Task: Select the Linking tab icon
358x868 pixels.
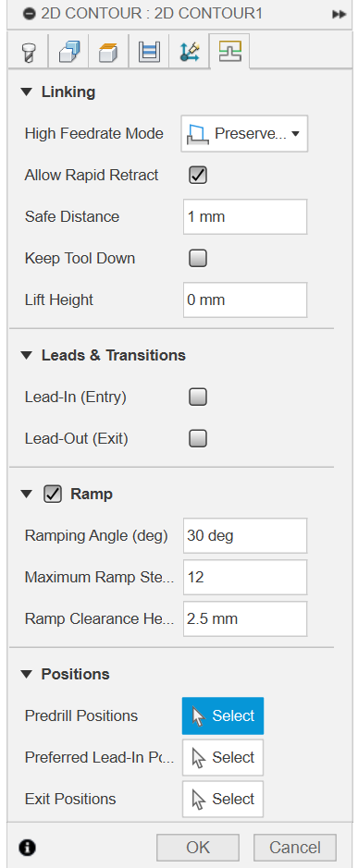Action: click(230, 52)
